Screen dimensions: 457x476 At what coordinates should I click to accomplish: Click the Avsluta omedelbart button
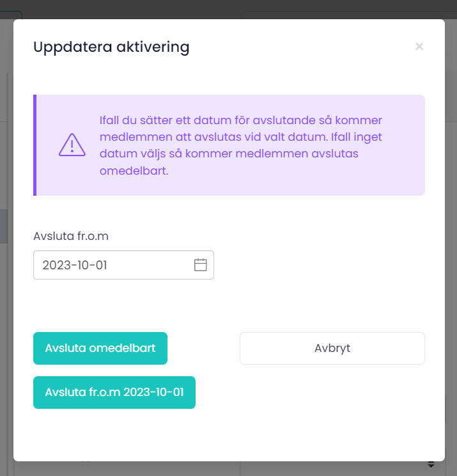click(x=100, y=348)
